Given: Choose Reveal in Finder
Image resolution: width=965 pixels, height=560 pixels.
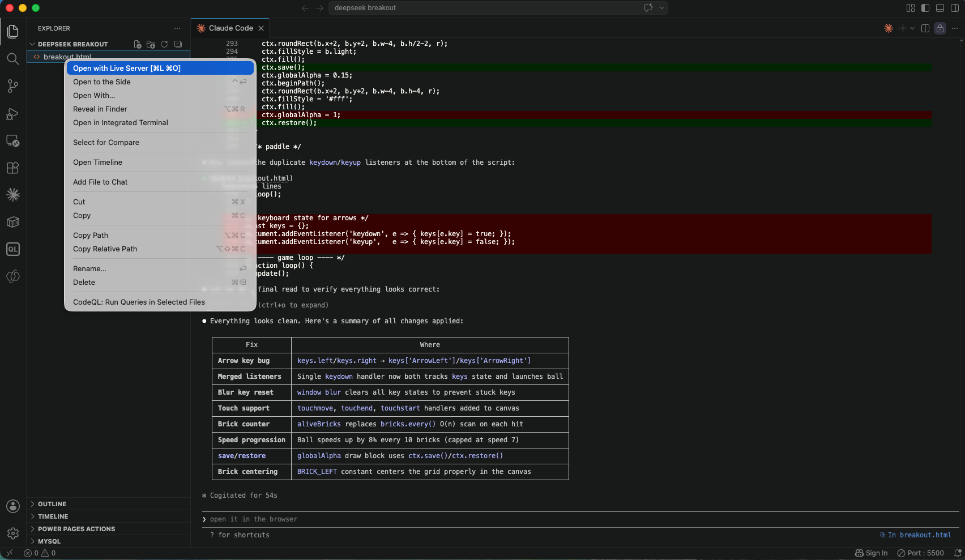Looking at the screenshot, I should [160, 109].
